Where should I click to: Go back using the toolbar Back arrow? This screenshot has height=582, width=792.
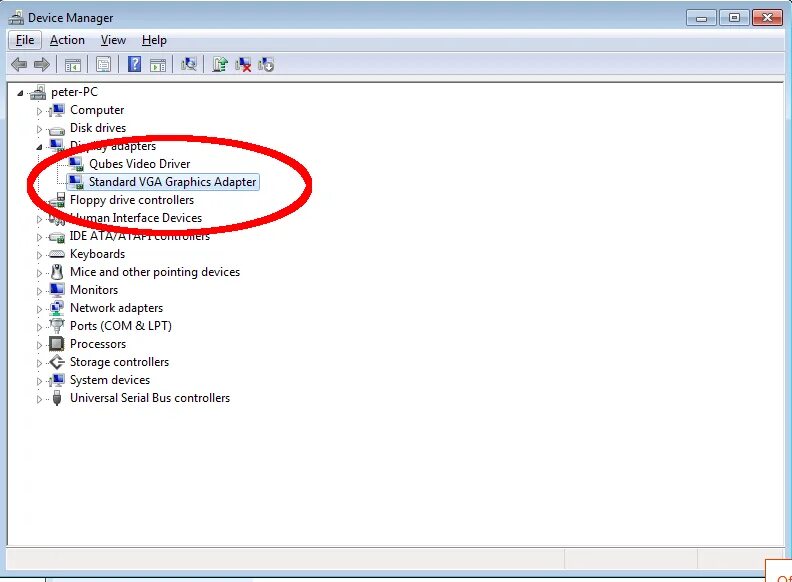(19, 64)
